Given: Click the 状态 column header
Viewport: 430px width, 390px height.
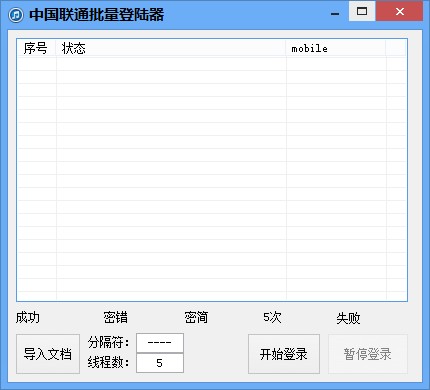Looking at the screenshot, I should tap(171, 48).
